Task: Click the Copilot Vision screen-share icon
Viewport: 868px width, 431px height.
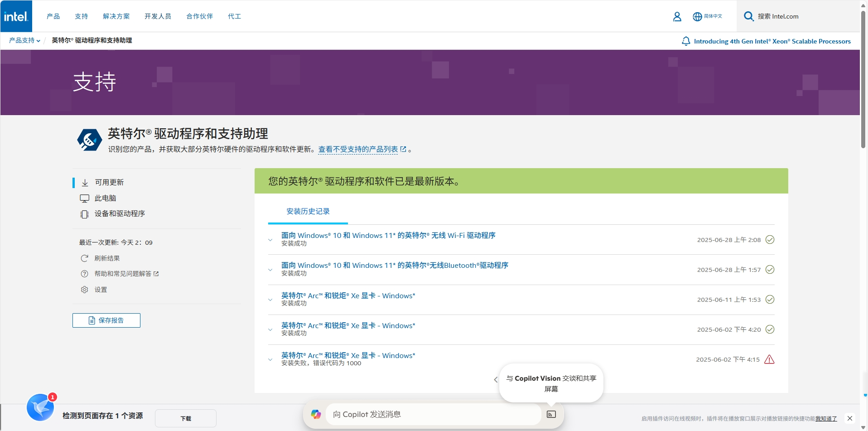Action: coord(551,414)
